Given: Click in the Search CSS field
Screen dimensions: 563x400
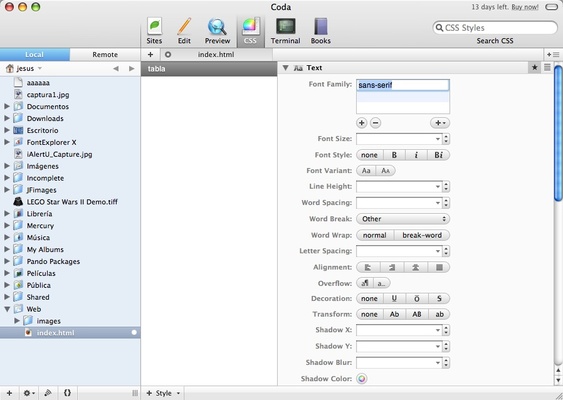Looking at the screenshot, I should (x=495, y=28).
